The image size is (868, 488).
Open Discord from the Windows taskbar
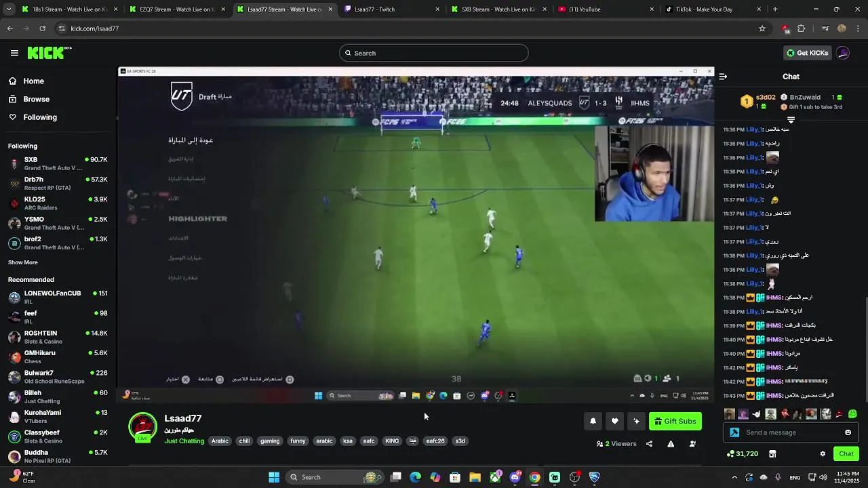point(515,477)
